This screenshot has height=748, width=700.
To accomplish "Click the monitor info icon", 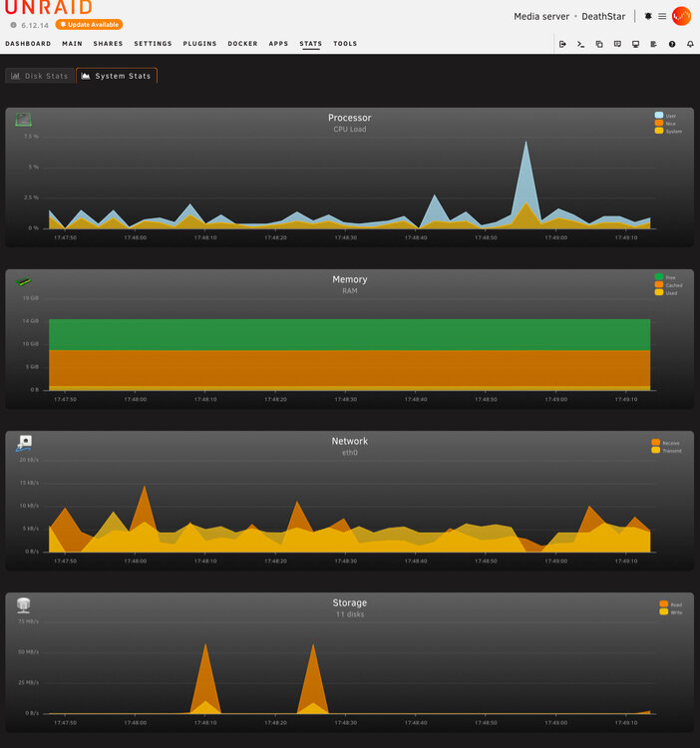I will click(635, 44).
